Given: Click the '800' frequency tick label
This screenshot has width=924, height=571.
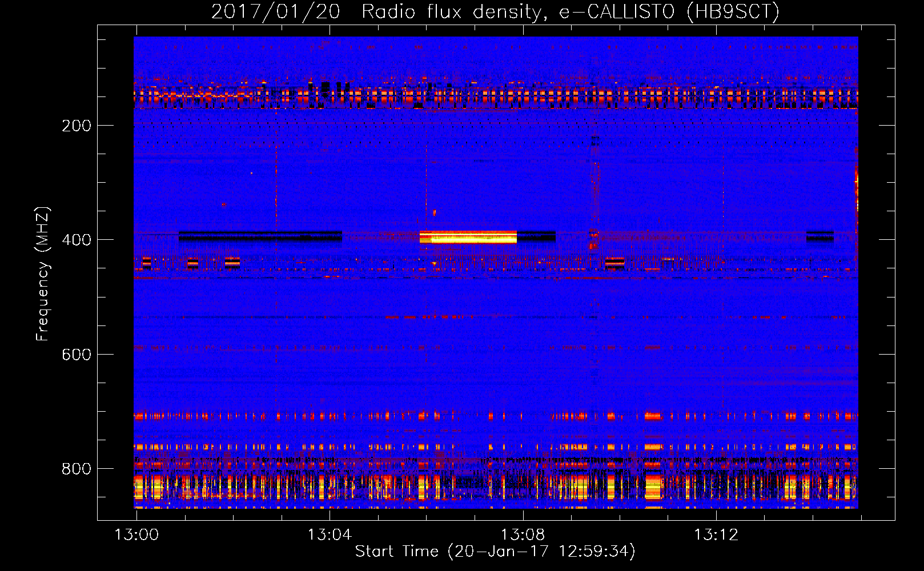Looking at the screenshot, I should click(77, 469).
